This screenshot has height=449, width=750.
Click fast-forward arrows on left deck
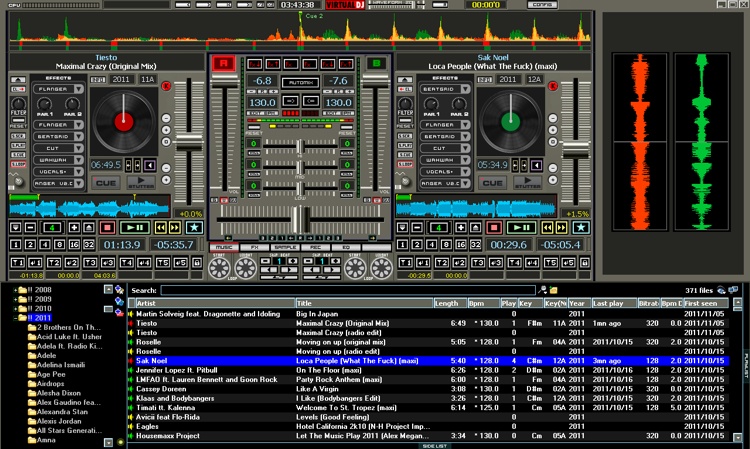click(175, 228)
